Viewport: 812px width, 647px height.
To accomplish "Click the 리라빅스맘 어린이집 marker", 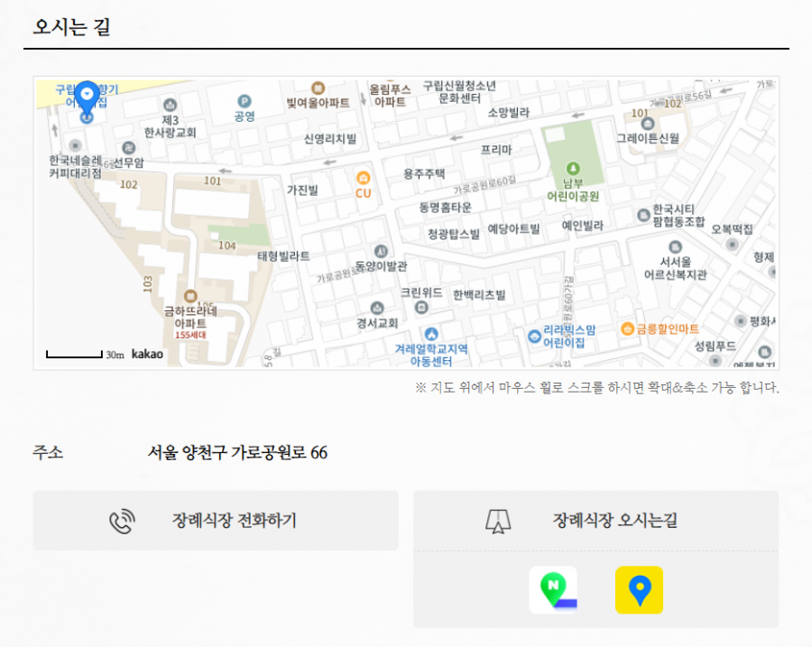I will [534, 337].
